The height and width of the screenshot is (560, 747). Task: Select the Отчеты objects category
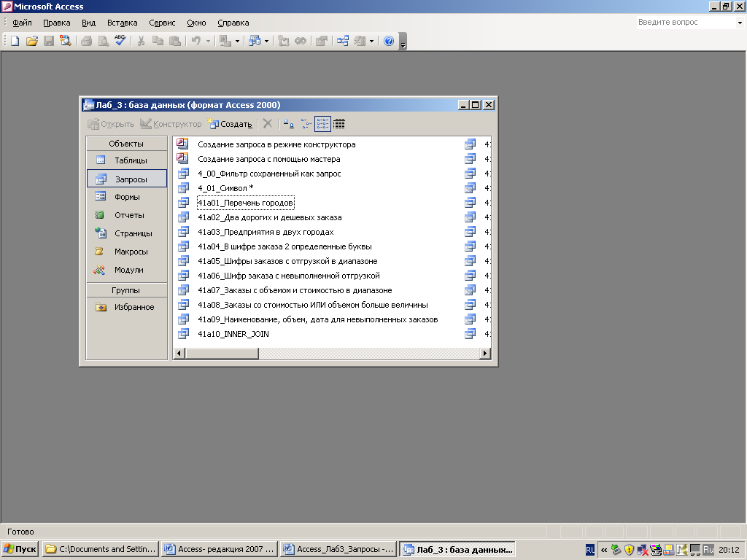click(127, 215)
